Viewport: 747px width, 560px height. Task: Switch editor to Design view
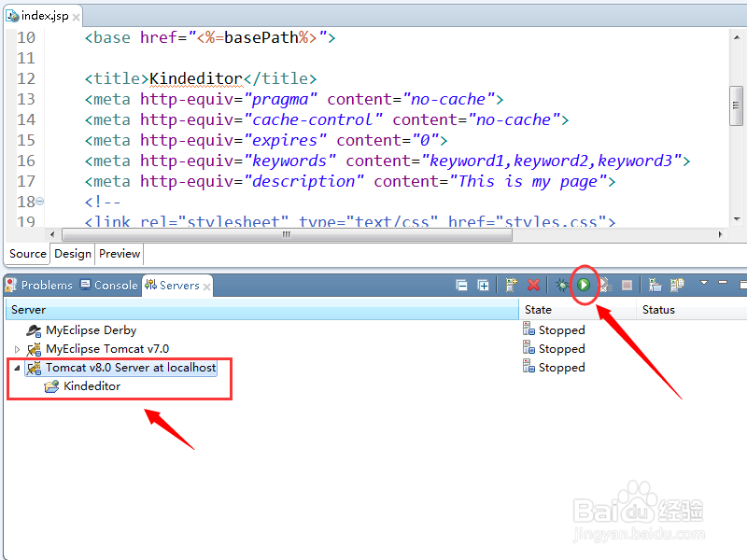[x=73, y=254]
